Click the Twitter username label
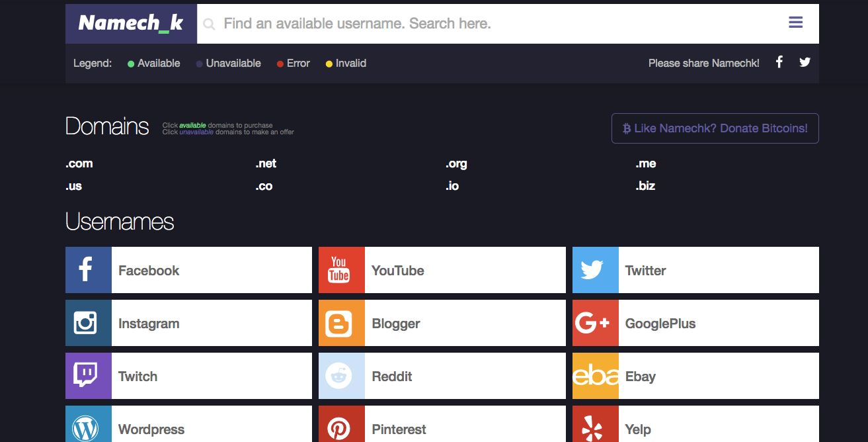 click(646, 270)
